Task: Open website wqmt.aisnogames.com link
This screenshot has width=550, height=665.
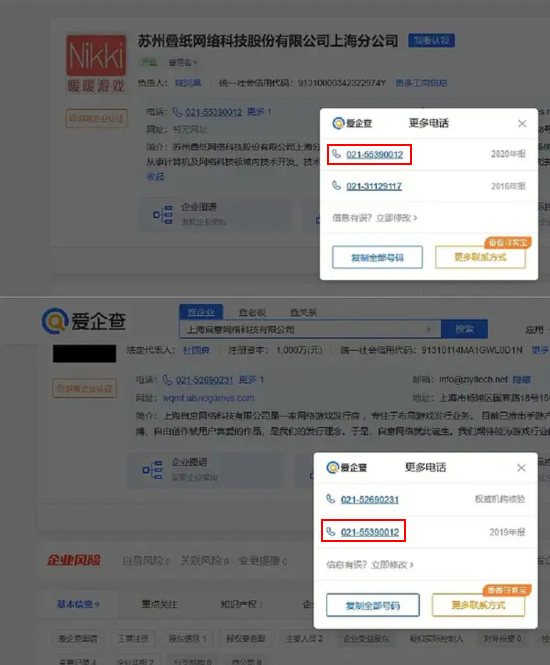Action: pyautogui.click(x=209, y=398)
